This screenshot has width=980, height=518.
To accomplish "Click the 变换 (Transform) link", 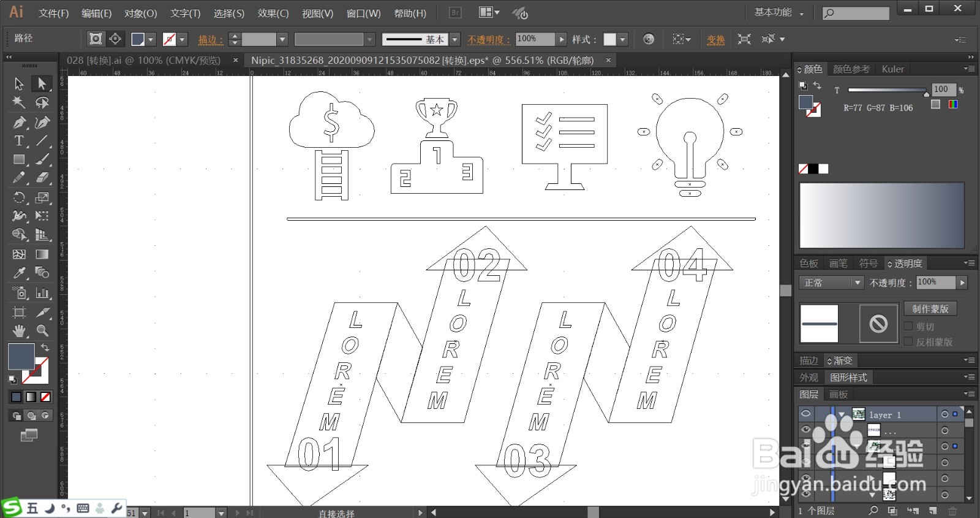I will coord(715,39).
